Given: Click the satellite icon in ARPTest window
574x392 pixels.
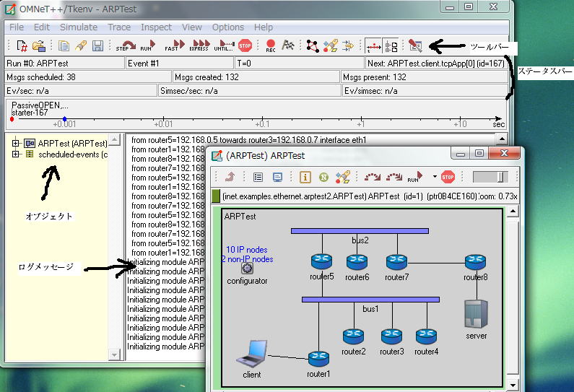Looking at the screenshot, I should click(343, 177).
